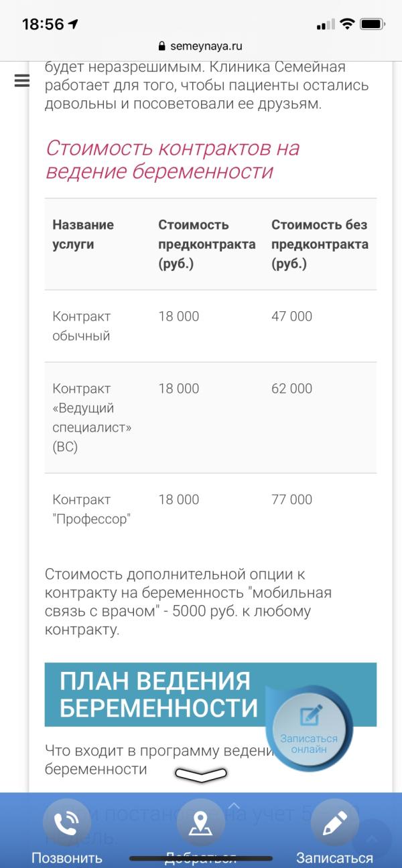Tap the 18:56 clock in status bar

pos(43,24)
